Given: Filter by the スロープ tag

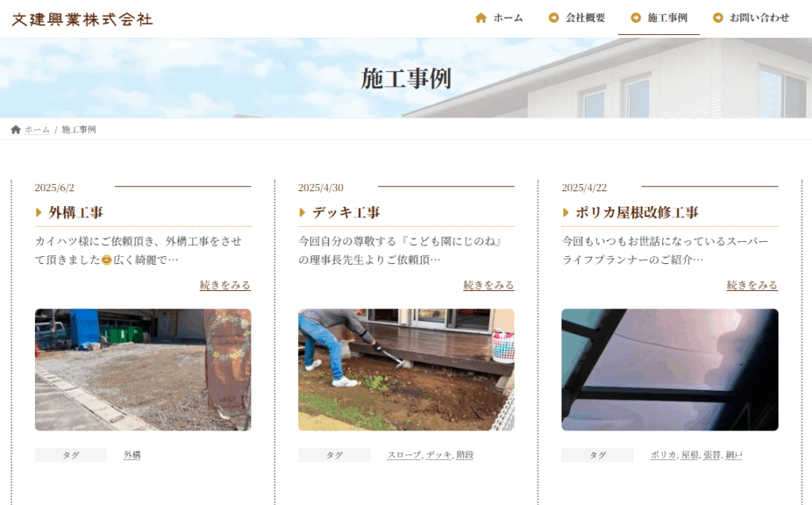Looking at the screenshot, I should coord(404,455).
